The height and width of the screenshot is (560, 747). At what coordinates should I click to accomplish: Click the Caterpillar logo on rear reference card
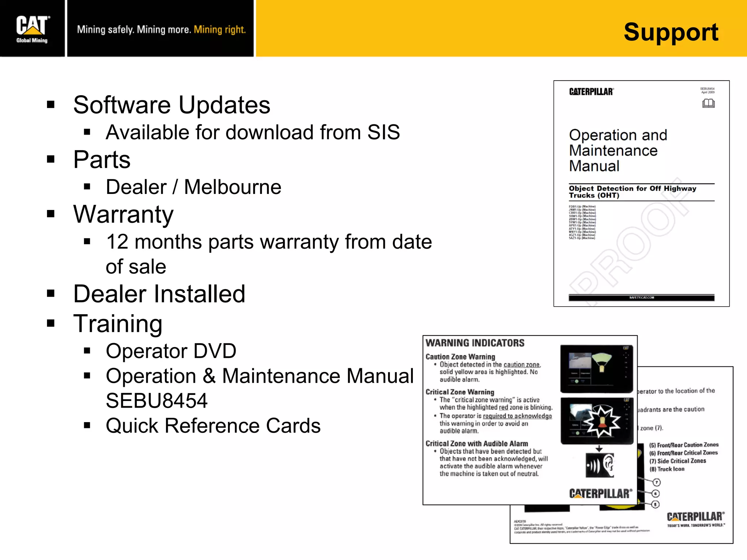696,516
